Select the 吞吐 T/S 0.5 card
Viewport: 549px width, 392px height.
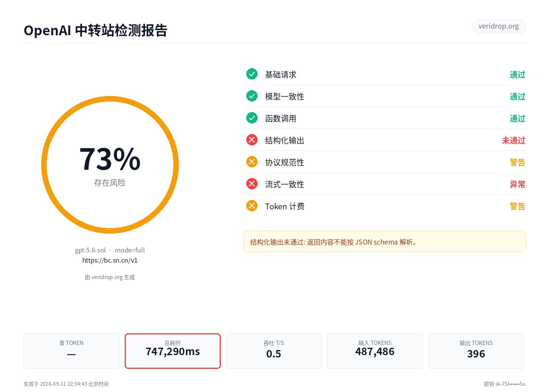coord(274,351)
